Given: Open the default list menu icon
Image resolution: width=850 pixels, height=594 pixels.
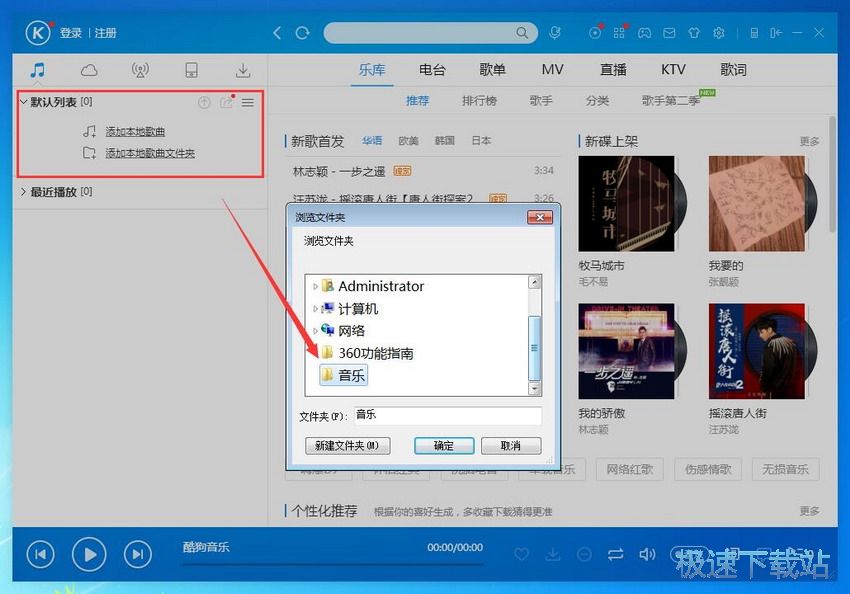Looking at the screenshot, I should click(x=248, y=102).
